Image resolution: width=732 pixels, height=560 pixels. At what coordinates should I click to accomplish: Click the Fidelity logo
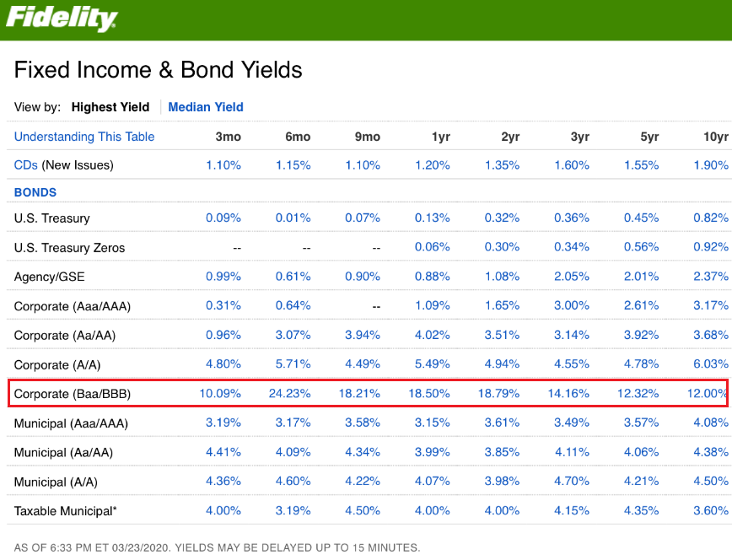[62, 19]
